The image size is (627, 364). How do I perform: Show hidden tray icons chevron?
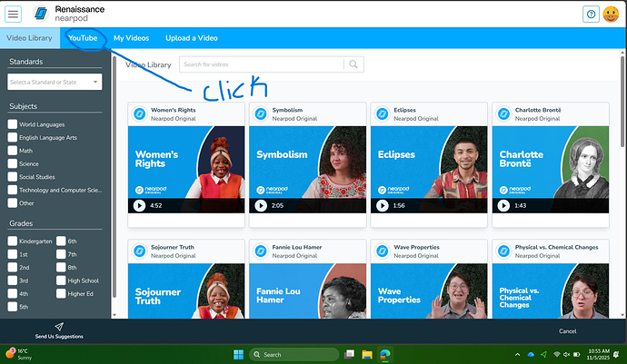coord(517,354)
